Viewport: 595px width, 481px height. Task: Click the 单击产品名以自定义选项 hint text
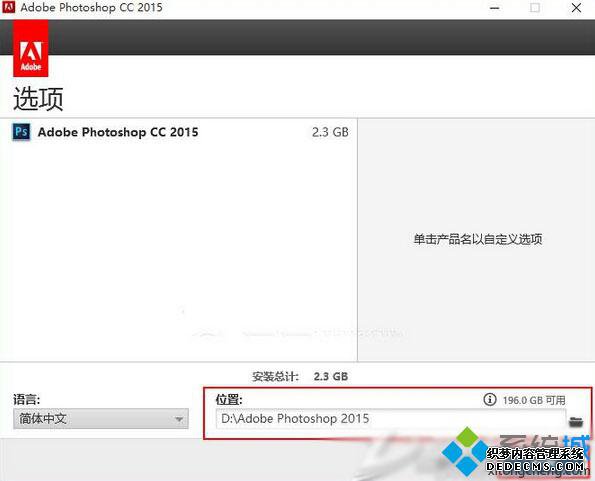tap(477, 239)
